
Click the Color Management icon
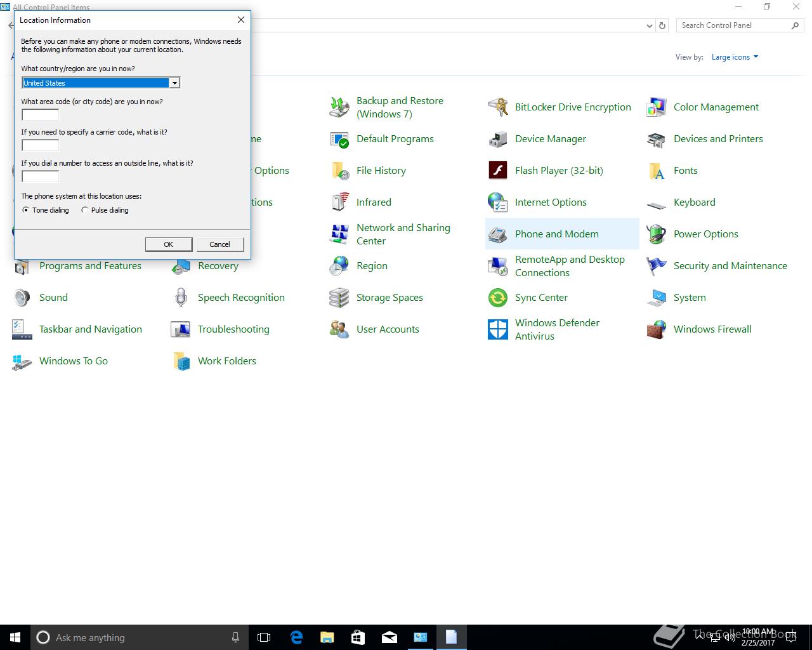[657, 107]
